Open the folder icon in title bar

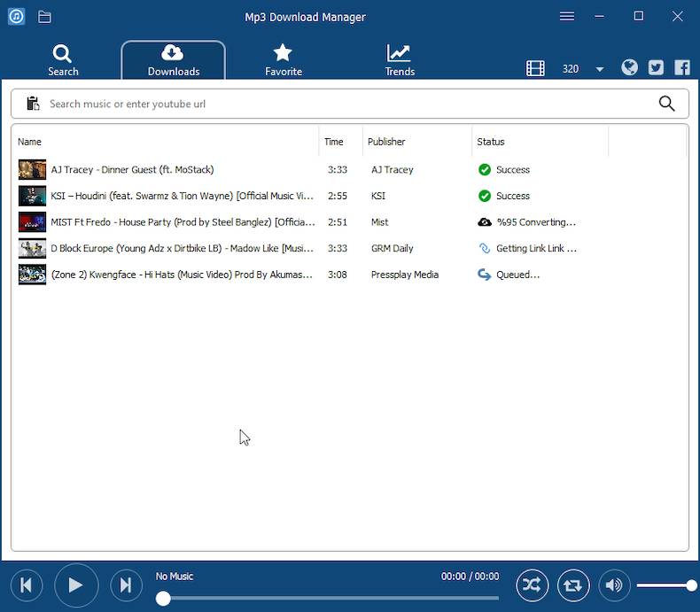[x=44, y=17]
